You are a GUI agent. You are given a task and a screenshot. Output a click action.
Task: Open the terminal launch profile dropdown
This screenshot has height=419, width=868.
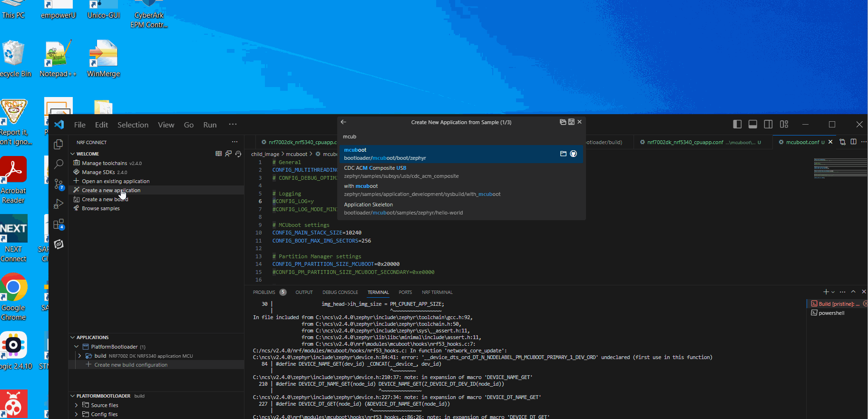833,292
